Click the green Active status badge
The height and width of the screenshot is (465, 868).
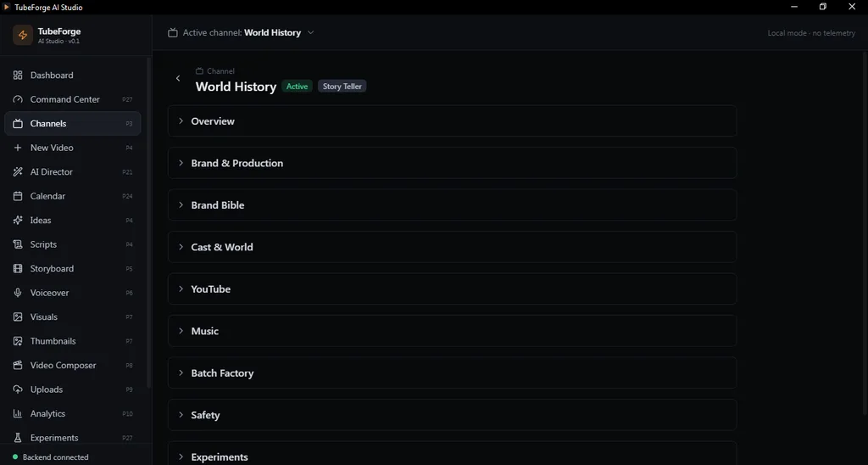tap(298, 87)
